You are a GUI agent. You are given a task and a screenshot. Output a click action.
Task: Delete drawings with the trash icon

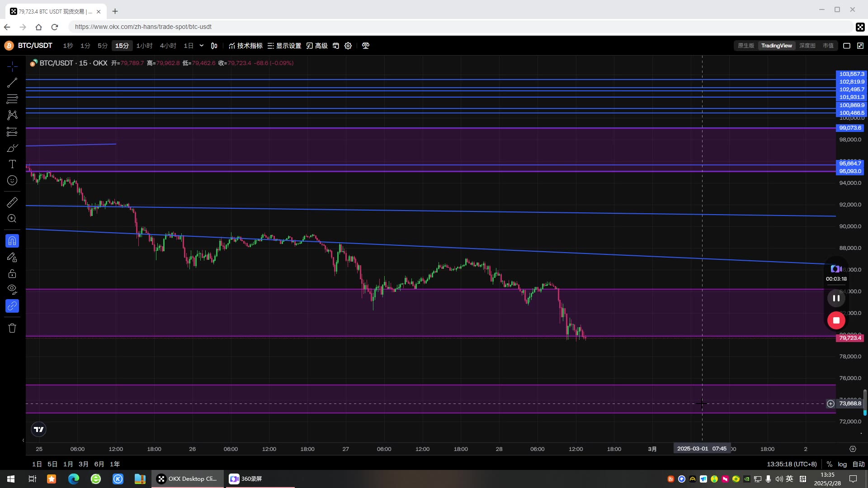click(12, 328)
